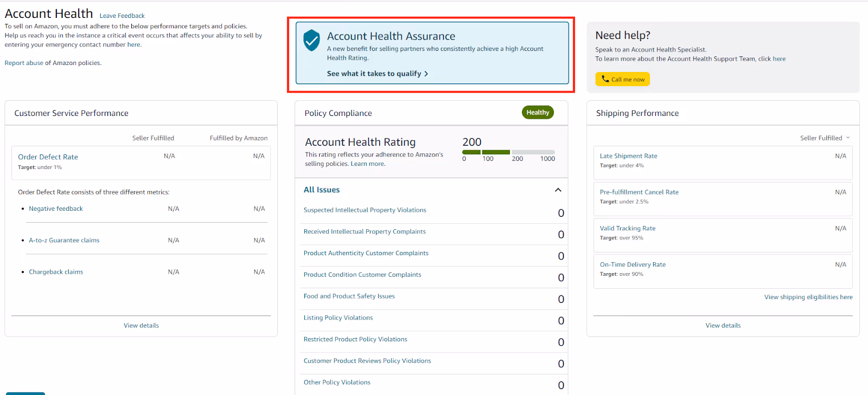Viewport: 868px width, 395px height.
Task: Click the 'Target: under 2.5%' text
Action: click(624, 202)
